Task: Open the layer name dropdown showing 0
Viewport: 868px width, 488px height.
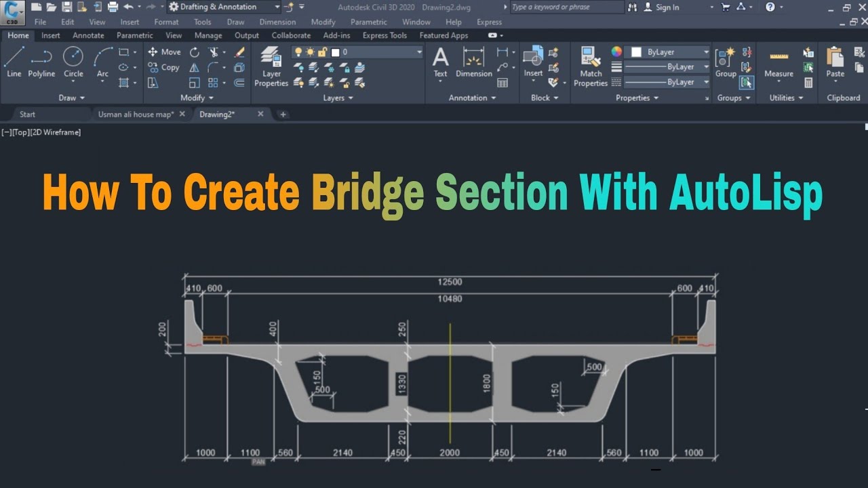Action: tap(357, 52)
